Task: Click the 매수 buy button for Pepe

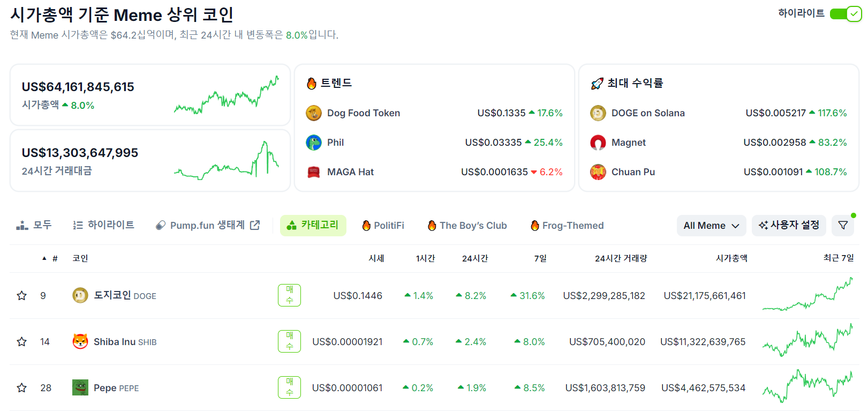Action: pos(289,387)
